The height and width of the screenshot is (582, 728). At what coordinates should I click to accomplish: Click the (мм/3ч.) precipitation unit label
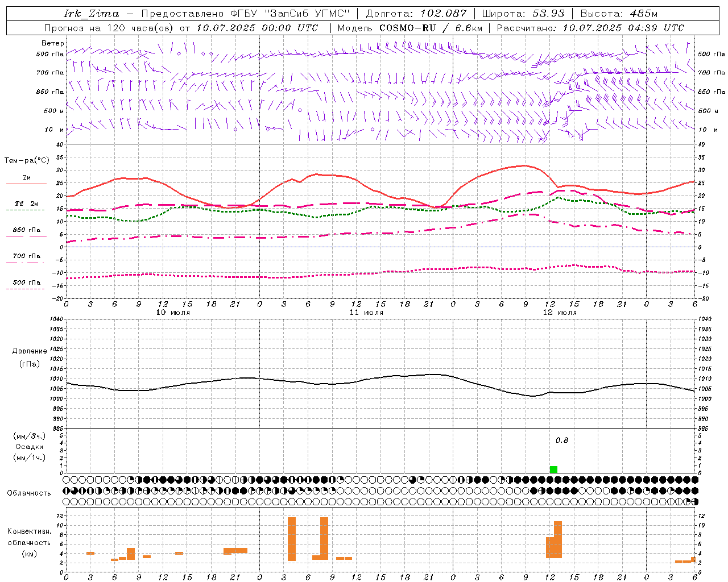29,436
